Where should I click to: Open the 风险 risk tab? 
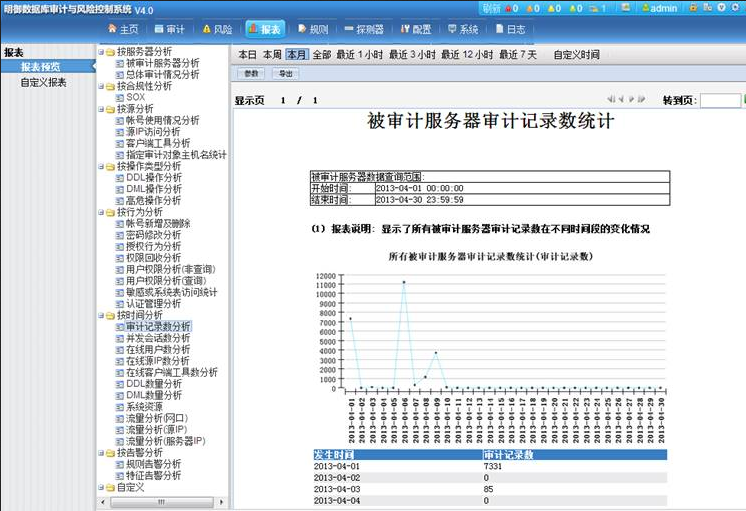217,29
